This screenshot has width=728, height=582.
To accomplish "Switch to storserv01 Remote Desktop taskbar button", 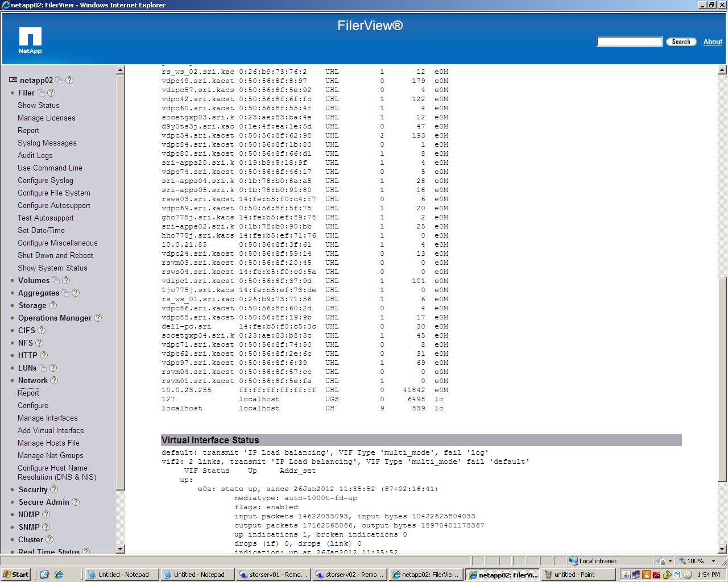I will tap(273, 575).
